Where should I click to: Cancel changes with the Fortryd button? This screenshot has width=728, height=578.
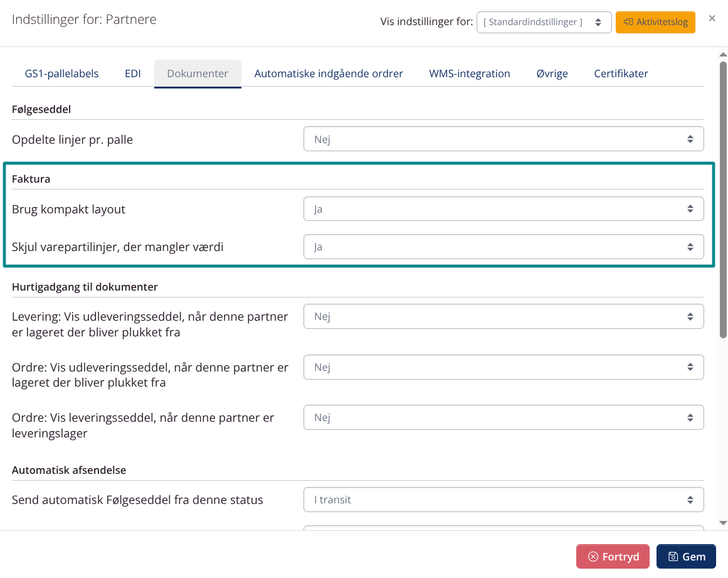pos(613,557)
